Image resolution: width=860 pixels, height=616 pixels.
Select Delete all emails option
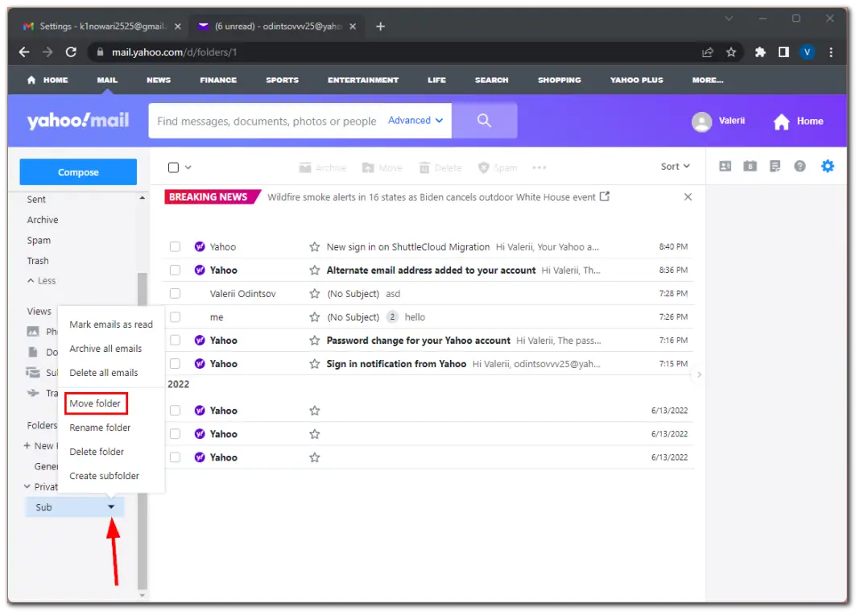click(104, 373)
